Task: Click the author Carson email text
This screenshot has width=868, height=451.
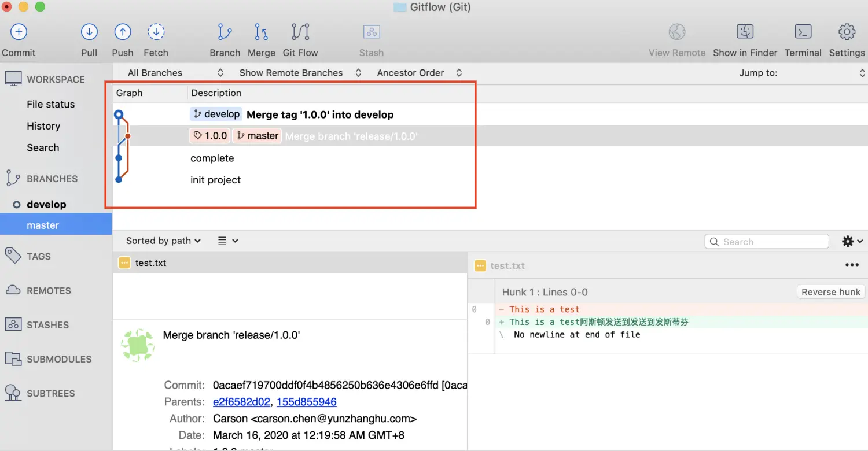Action: point(315,418)
